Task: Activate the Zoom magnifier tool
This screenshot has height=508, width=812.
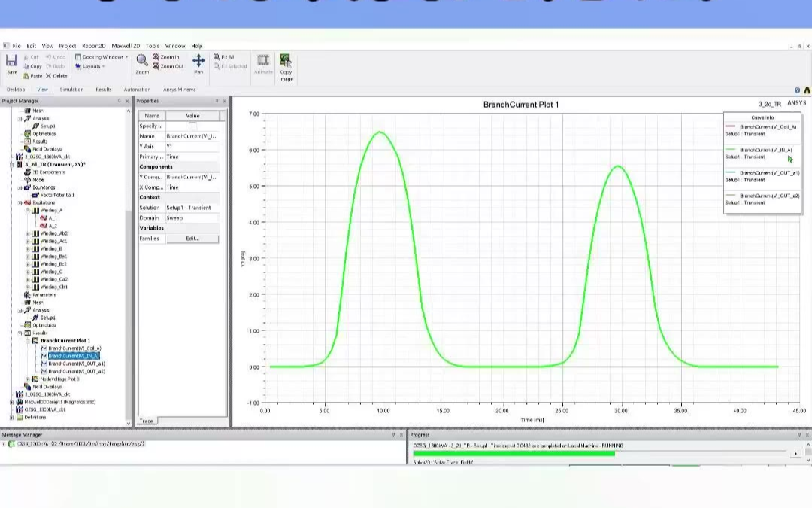Action: point(142,62)
